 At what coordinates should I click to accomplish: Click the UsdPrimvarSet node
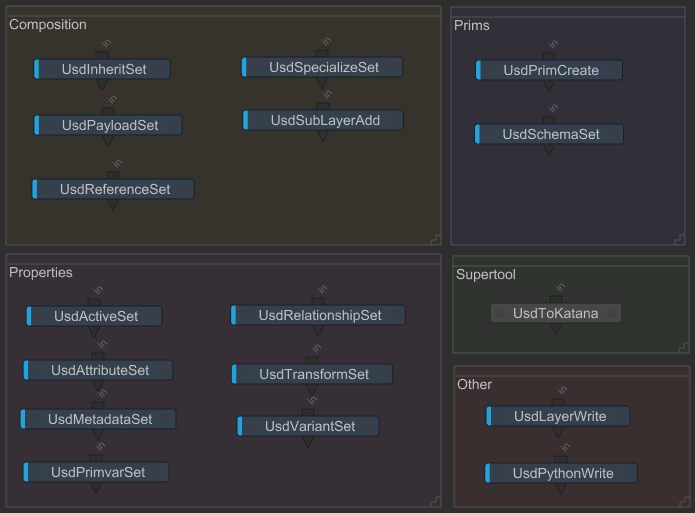[97, 472]
